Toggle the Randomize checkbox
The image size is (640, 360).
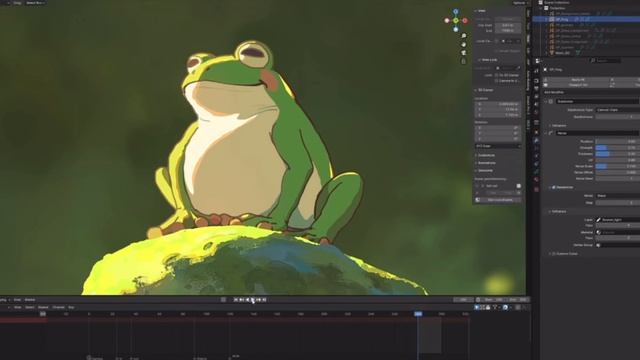coord(554,187)
